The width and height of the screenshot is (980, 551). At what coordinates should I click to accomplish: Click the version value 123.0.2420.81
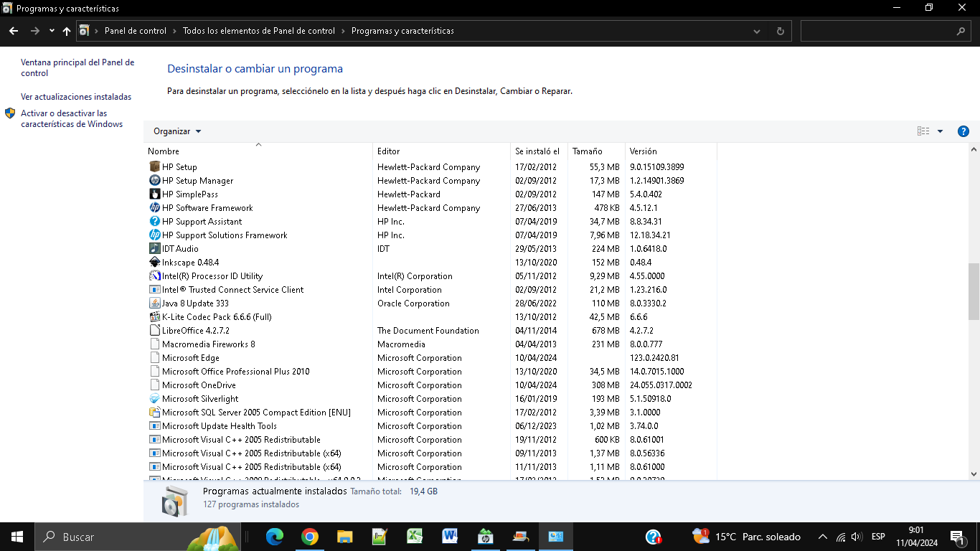click(654, 357)
